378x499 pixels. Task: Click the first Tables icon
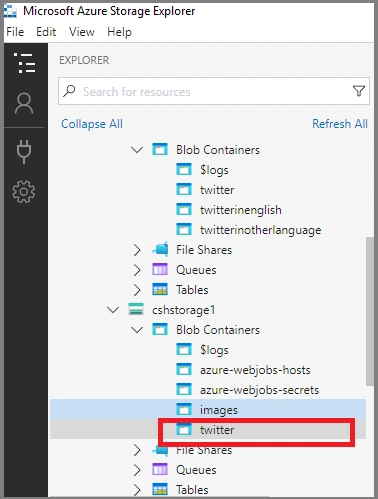pos(160,289)
